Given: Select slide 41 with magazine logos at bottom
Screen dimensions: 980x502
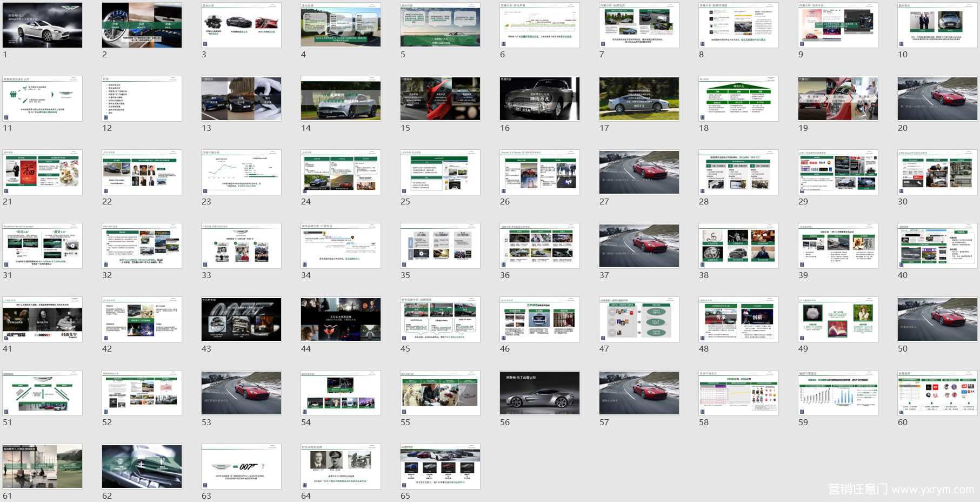Looking at the screenshot, I should 43,319.
